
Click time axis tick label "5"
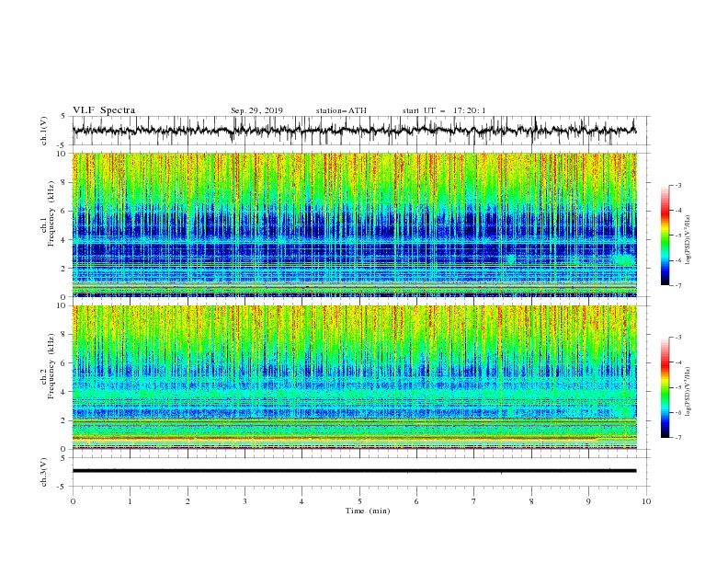[359, 501]
